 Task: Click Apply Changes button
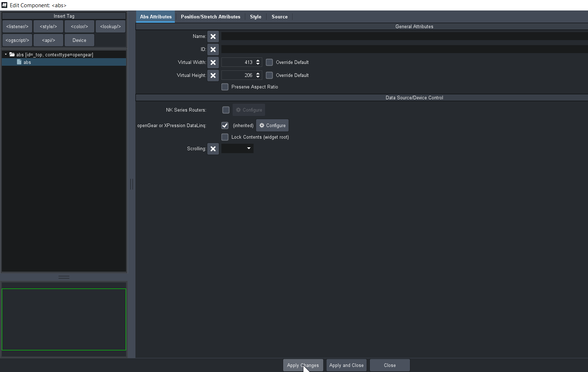[x=303, y=365]
